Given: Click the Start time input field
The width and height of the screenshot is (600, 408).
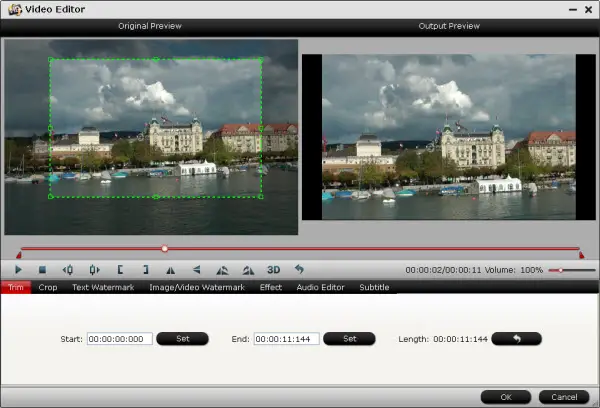Looking at the screenshot, I should click(x=120, y=339).
